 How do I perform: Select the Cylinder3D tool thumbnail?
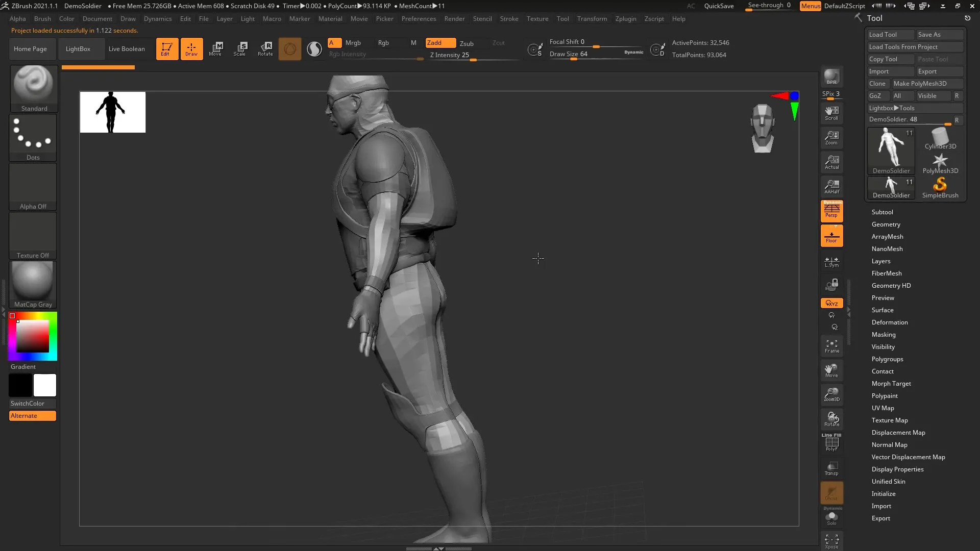940,139
